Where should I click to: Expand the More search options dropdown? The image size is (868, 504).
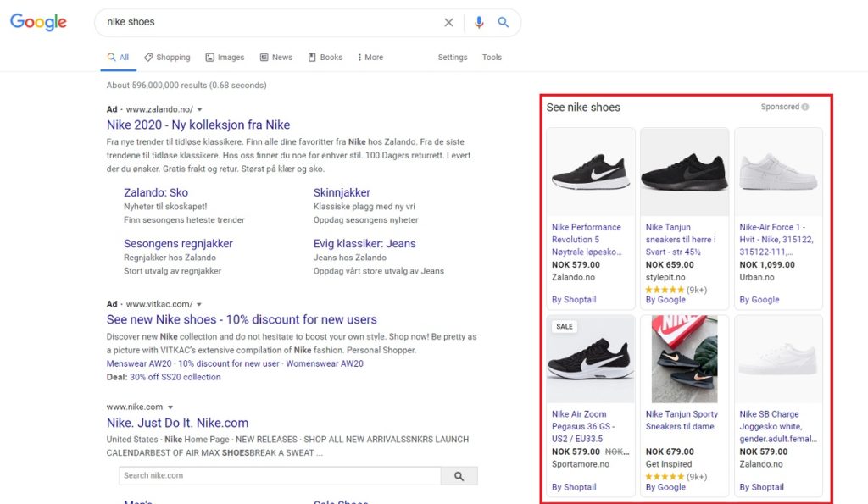[x=369, y=57]
